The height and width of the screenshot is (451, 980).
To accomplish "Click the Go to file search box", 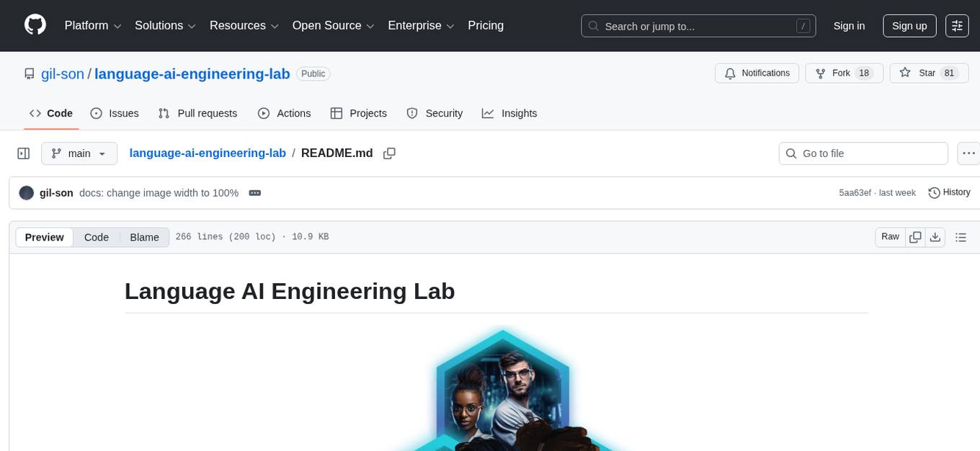I will tap(863, 153).
